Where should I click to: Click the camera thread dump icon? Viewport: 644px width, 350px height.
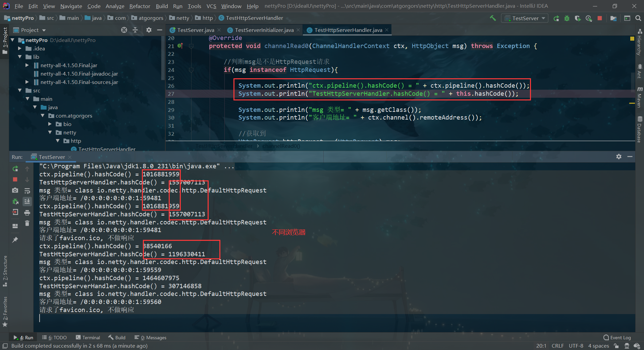pos(15,190)
